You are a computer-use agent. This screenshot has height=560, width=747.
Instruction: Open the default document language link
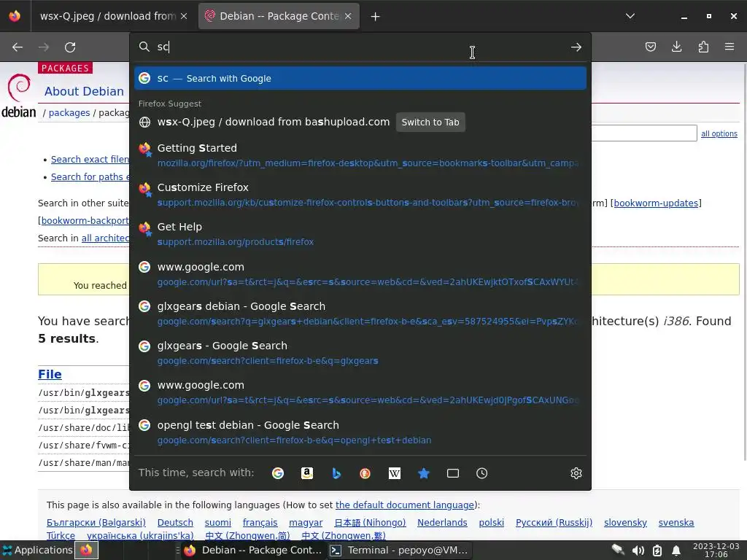click(404, 505)
